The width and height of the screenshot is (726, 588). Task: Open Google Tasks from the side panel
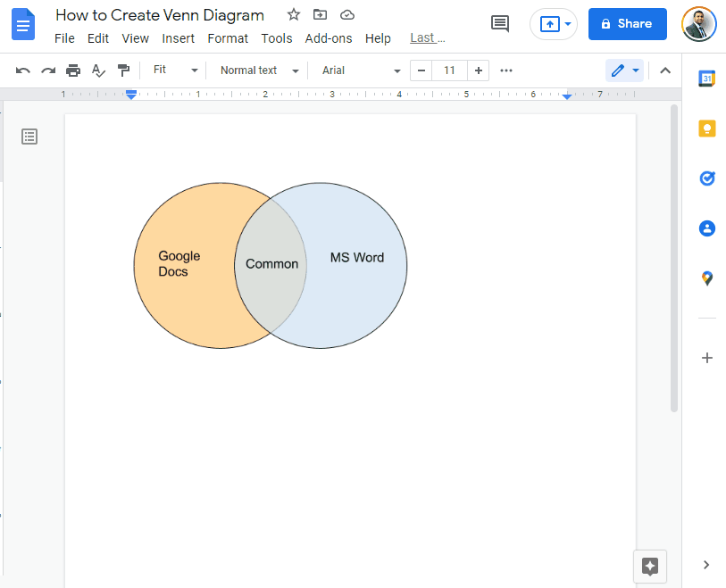click(707, 178)
